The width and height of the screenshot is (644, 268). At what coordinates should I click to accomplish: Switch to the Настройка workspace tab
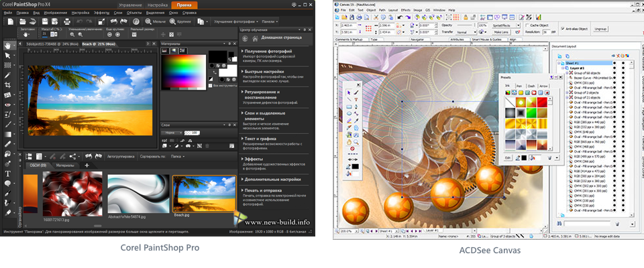[156, 5]
